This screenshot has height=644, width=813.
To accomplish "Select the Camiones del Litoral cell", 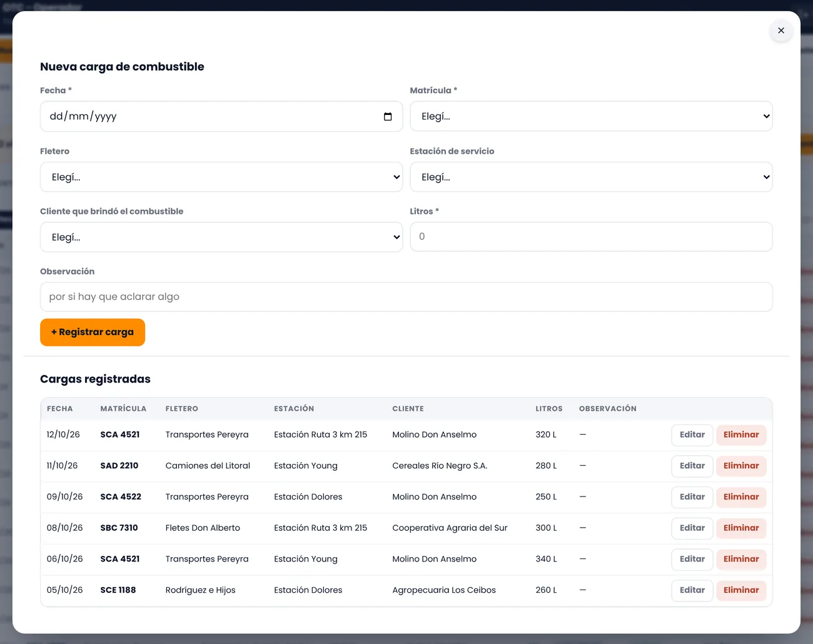I will pos(208,466).
